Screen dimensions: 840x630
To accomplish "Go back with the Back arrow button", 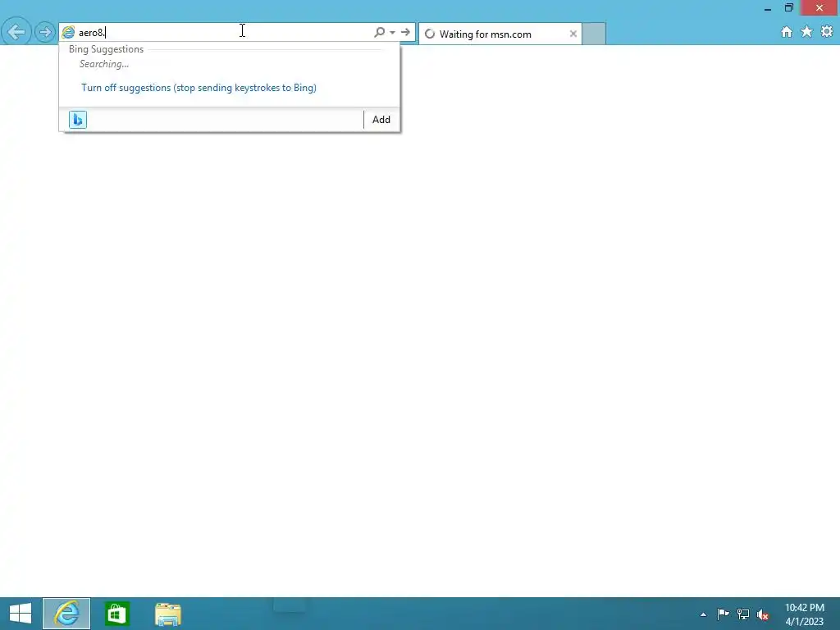I will pos(16,32).
